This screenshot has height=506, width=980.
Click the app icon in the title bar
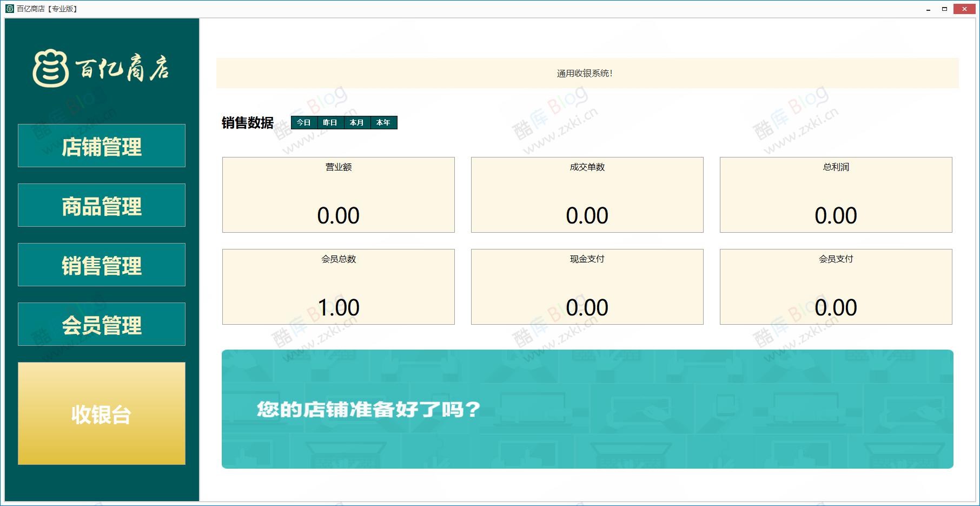pos(9,9)
